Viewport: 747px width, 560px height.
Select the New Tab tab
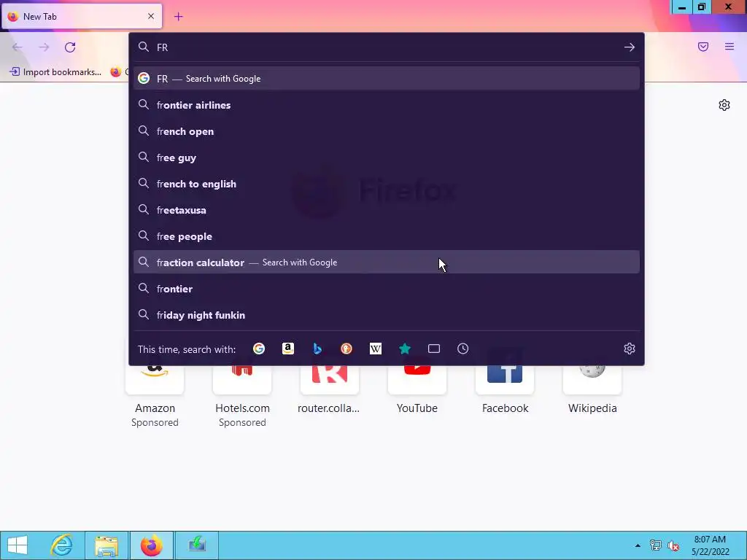pos(82,16)
